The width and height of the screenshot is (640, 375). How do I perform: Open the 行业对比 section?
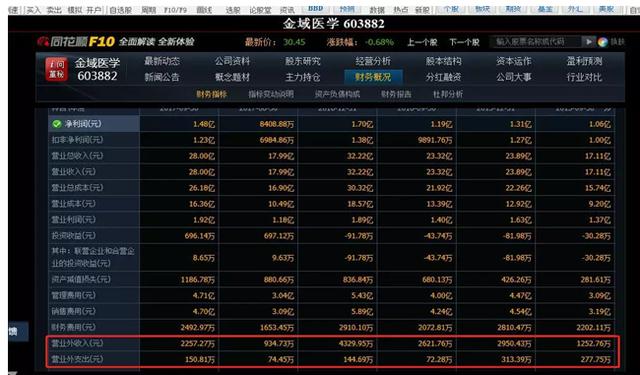pos(584,77)
